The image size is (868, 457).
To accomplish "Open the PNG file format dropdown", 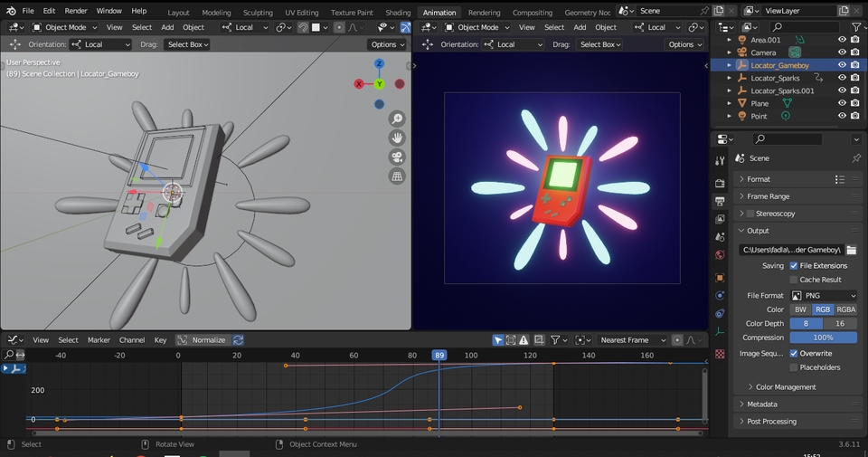I will click(x=824, y=296).
